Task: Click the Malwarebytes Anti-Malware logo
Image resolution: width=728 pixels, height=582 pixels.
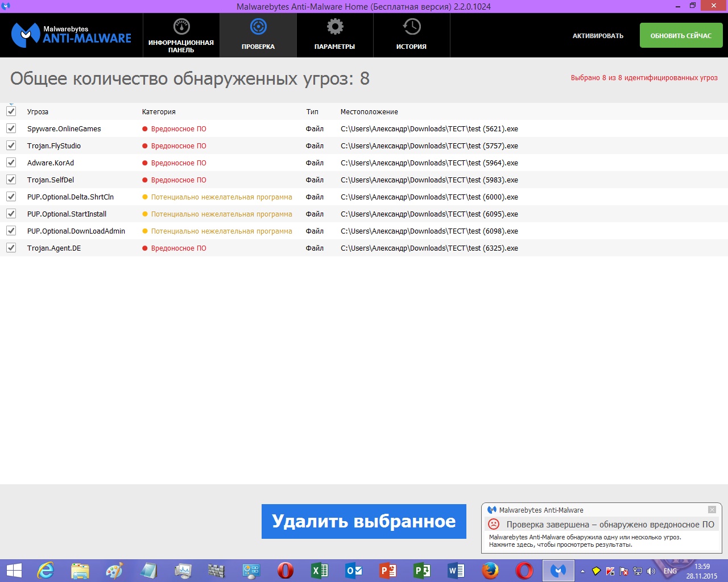Action: [x=72, y=35]
